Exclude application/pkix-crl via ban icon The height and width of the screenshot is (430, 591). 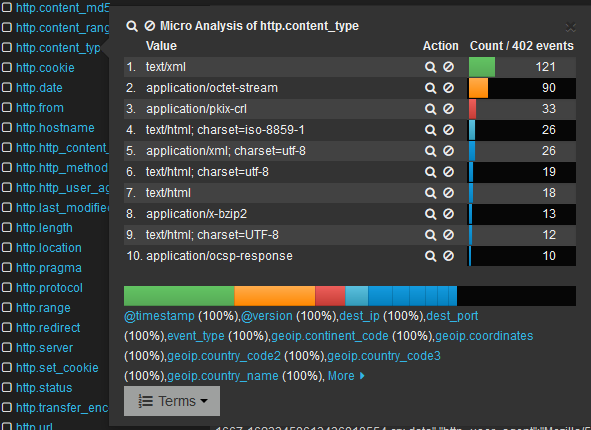pos(449,109)
